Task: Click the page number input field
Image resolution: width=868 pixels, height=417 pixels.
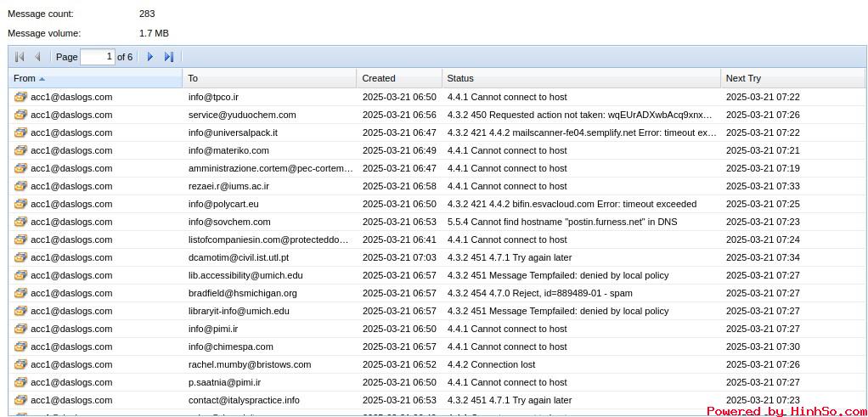Action: pos(98,57)
